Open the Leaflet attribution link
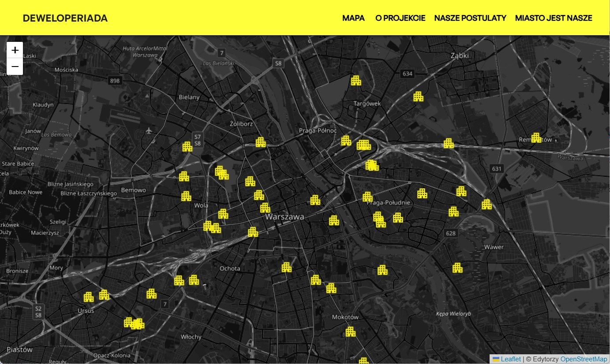Image resolution: width=610 pixels, height=364 pixels. (510, 359)
